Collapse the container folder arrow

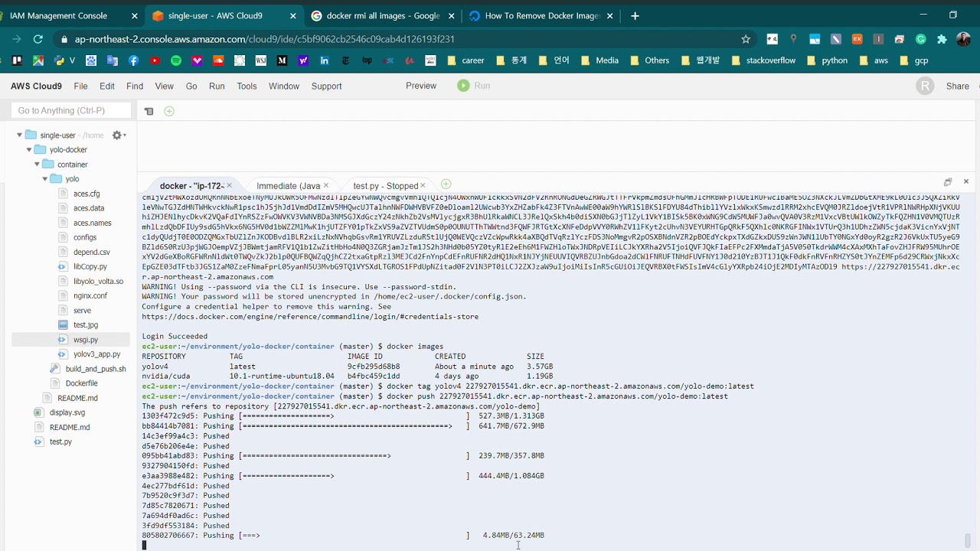(37, 165)
